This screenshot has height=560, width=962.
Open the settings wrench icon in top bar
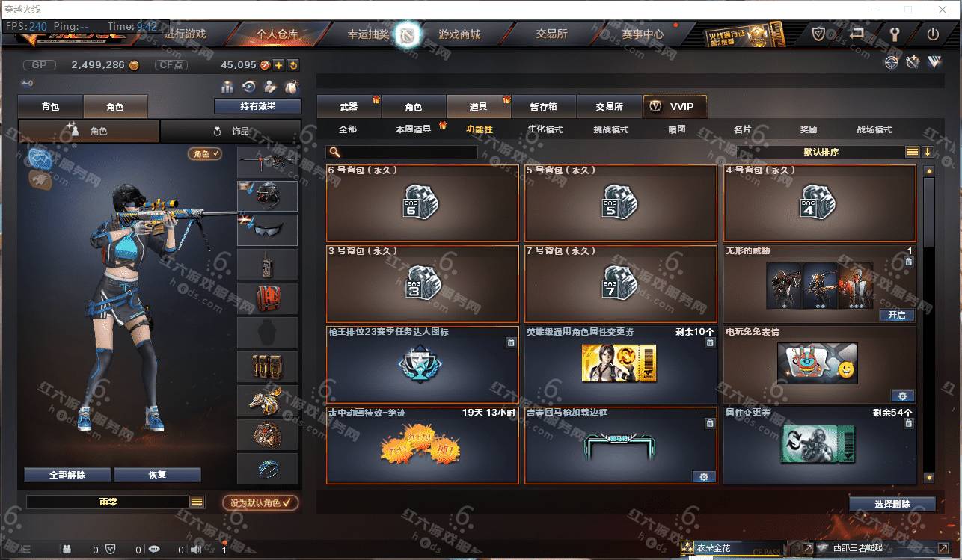point(894,34)
